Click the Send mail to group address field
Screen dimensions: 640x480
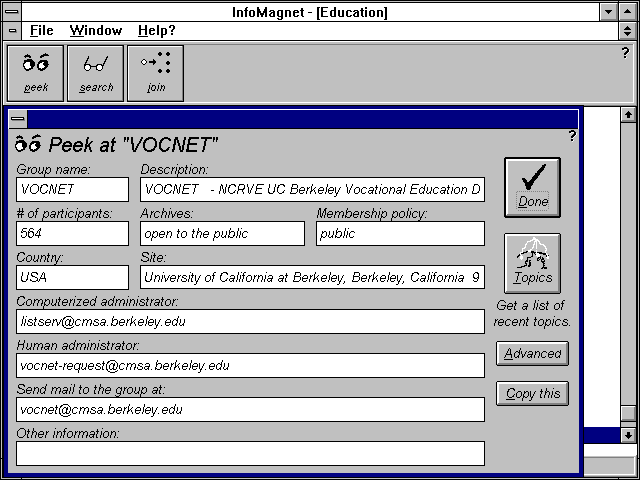click(x=250, y=409)
